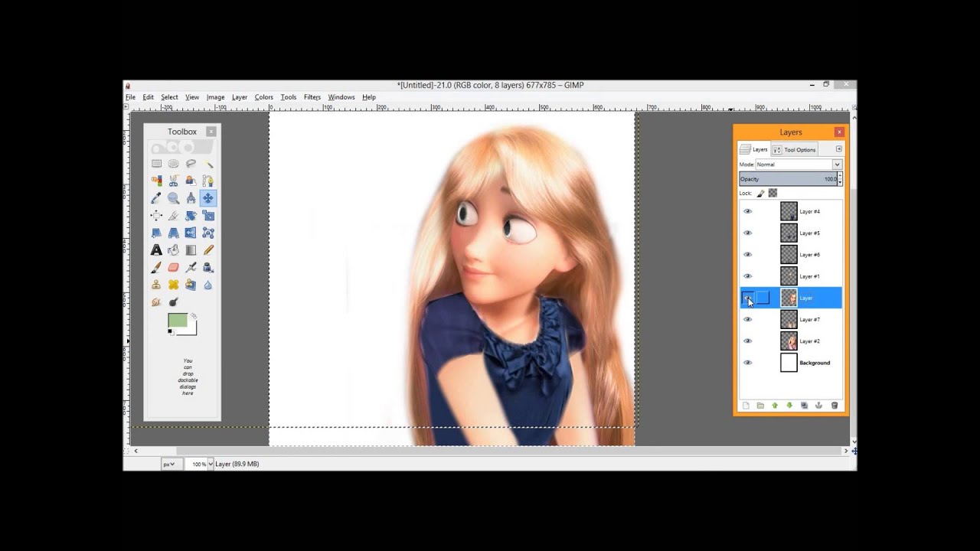Viewport: 980px width, 551px height.
Task: Select the Smudge tool
Action: click(x=156, y=302)
